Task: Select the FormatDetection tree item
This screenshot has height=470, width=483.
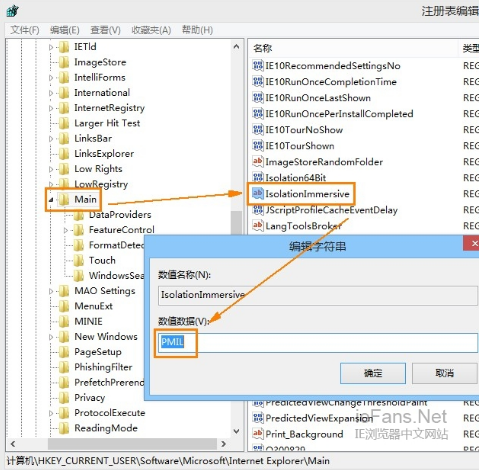Action: click(117, 245)
